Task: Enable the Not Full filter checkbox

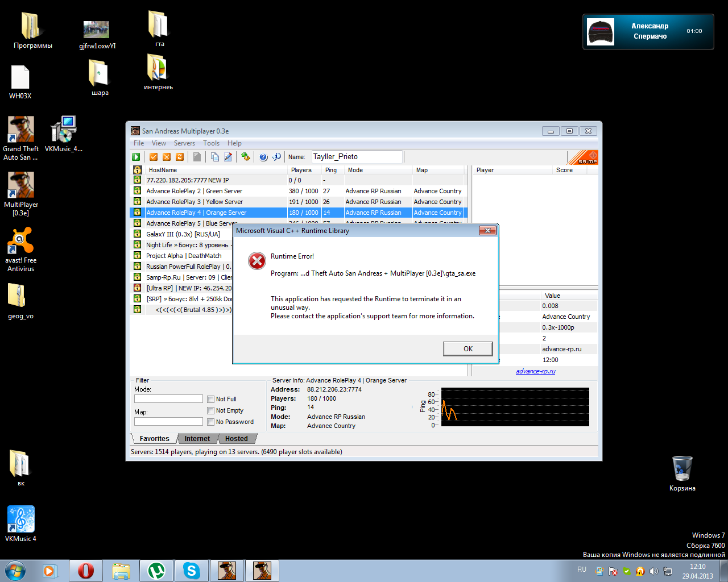Action: tap(211, 399)
